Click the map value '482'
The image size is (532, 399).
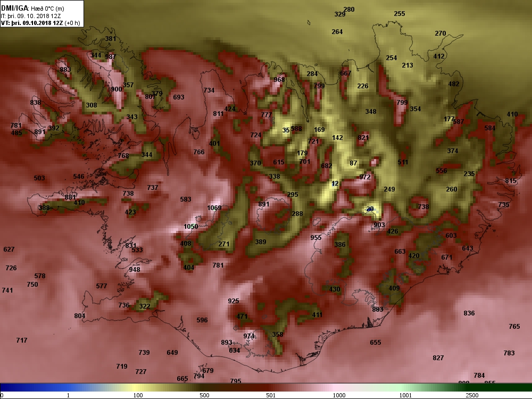tap(454, 84)
